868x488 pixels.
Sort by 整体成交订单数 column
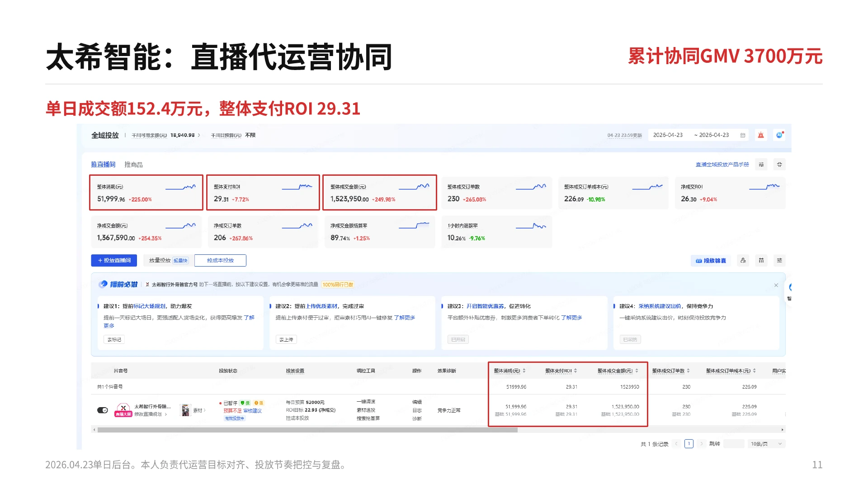click(x=688, y=371)
